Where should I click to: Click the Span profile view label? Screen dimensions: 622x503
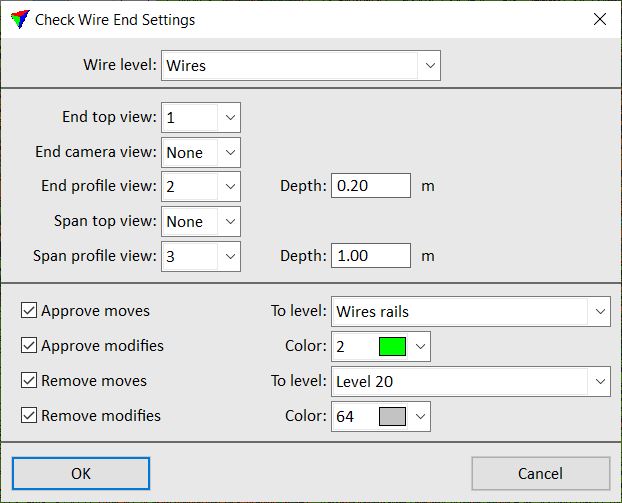pos(95,256)
